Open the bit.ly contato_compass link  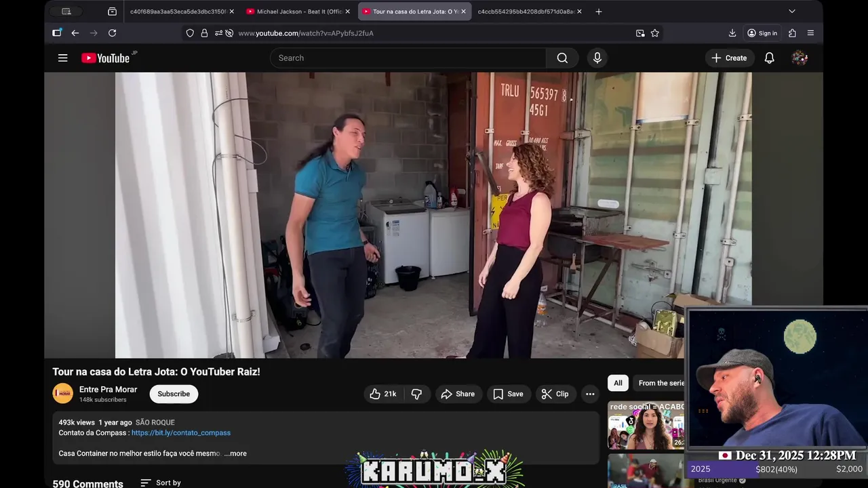click(181, 432)
